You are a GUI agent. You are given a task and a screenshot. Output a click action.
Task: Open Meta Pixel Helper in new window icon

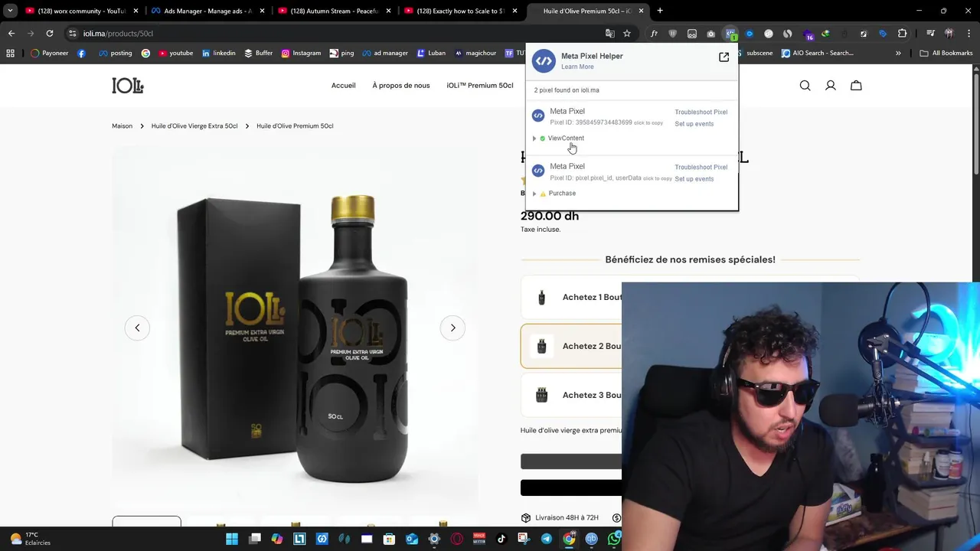tap(724, 57)
